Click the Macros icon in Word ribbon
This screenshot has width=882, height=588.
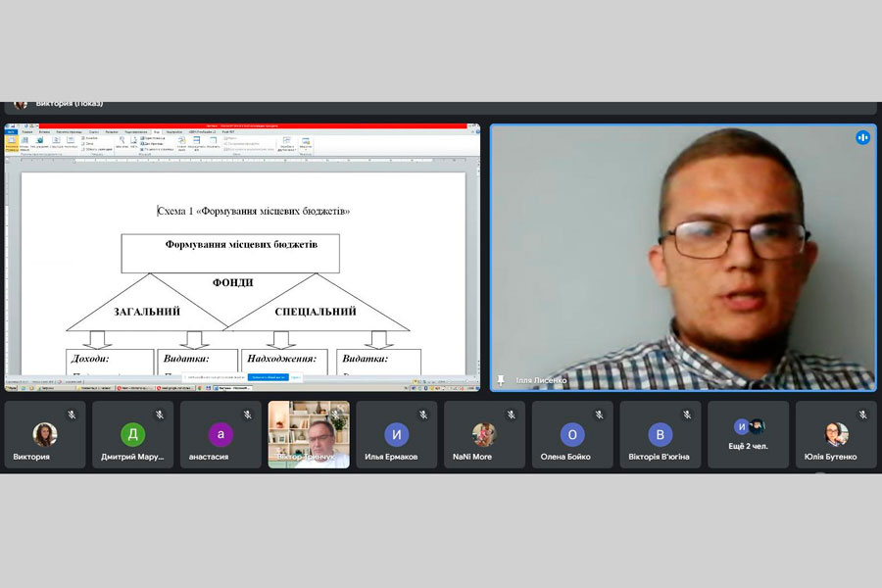tap(306, 143)
